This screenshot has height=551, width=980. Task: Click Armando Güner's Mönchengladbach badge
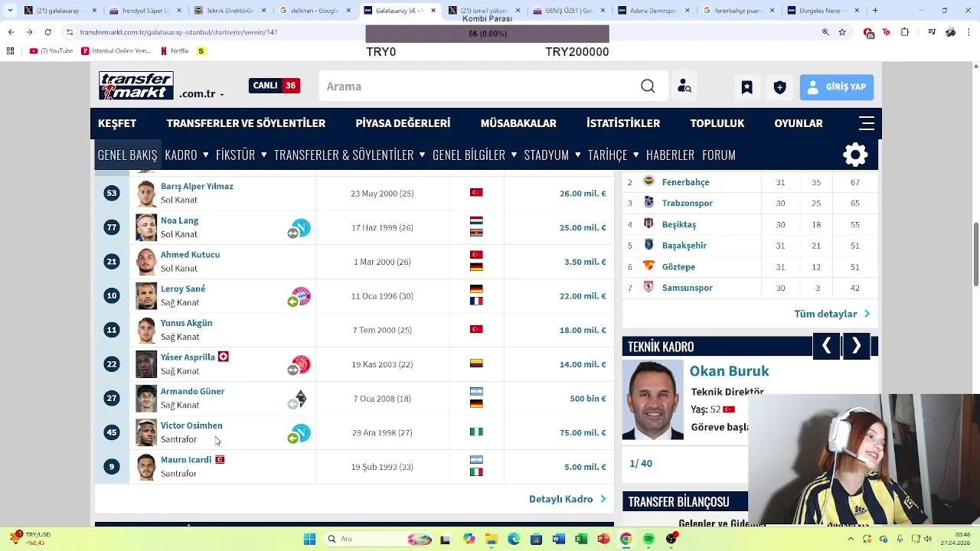301,398
